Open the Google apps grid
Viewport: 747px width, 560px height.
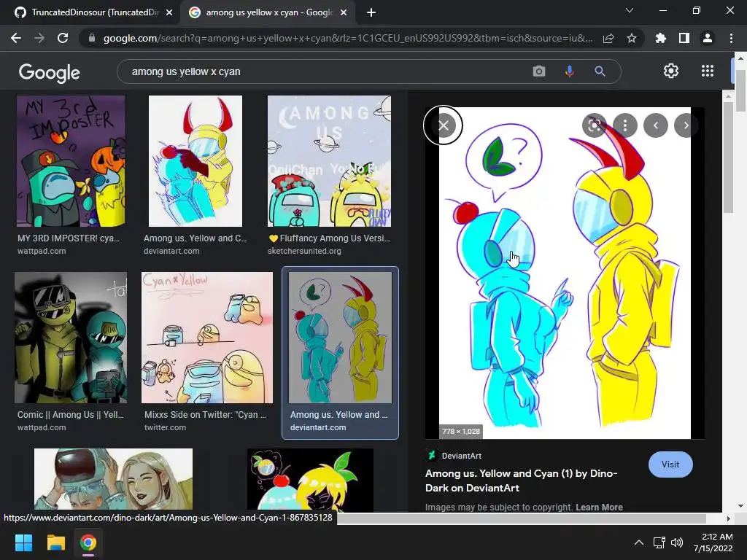click(x=708, y=71)
